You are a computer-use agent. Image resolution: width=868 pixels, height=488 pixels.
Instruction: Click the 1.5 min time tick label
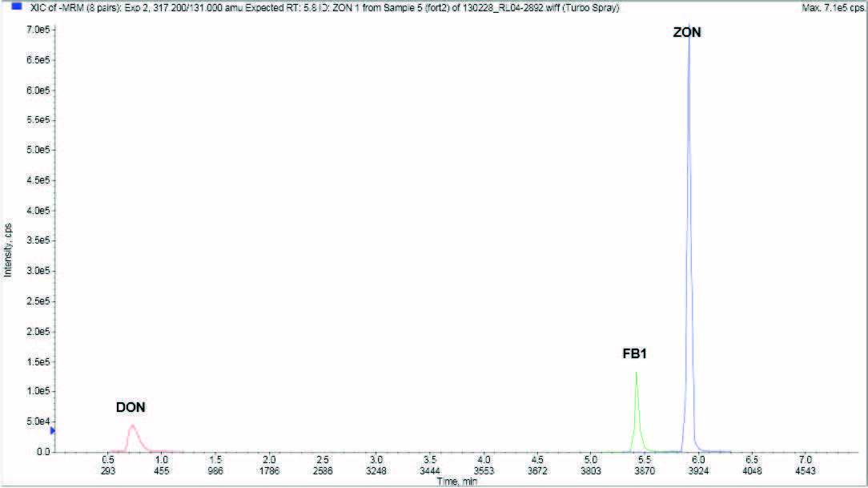click(x=215, y=460)
